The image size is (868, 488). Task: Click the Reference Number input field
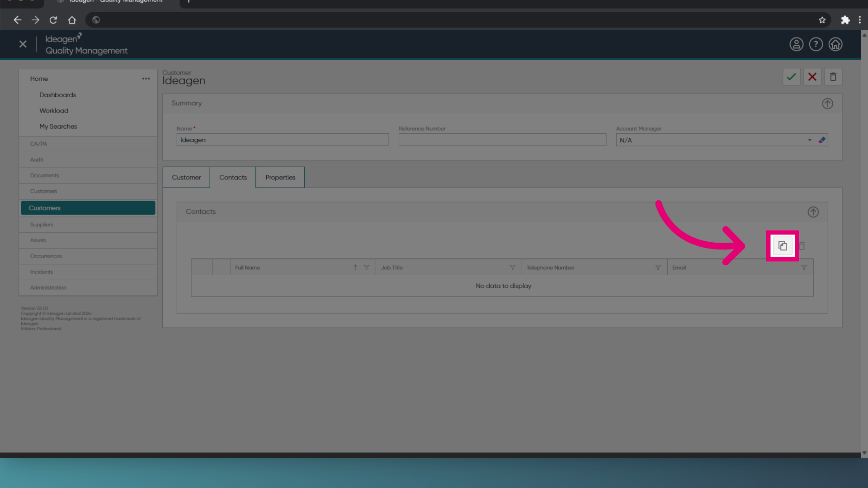click(x=502, y=140)
